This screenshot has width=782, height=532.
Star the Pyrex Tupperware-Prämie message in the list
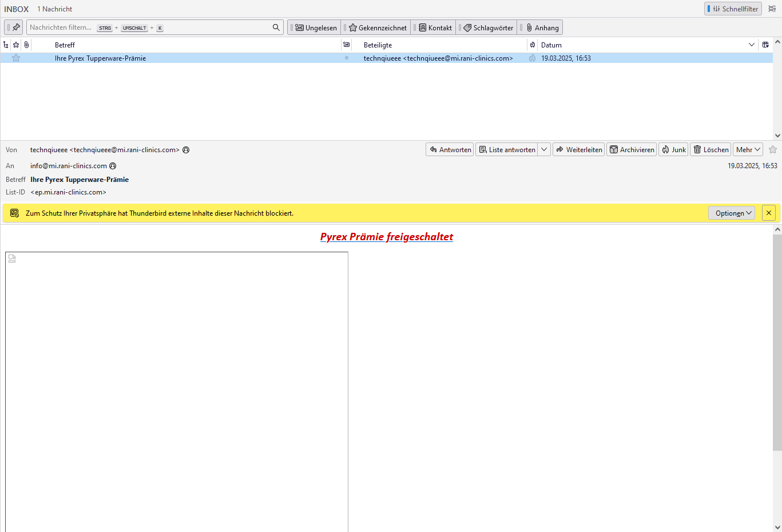click(x=16, y=58)
